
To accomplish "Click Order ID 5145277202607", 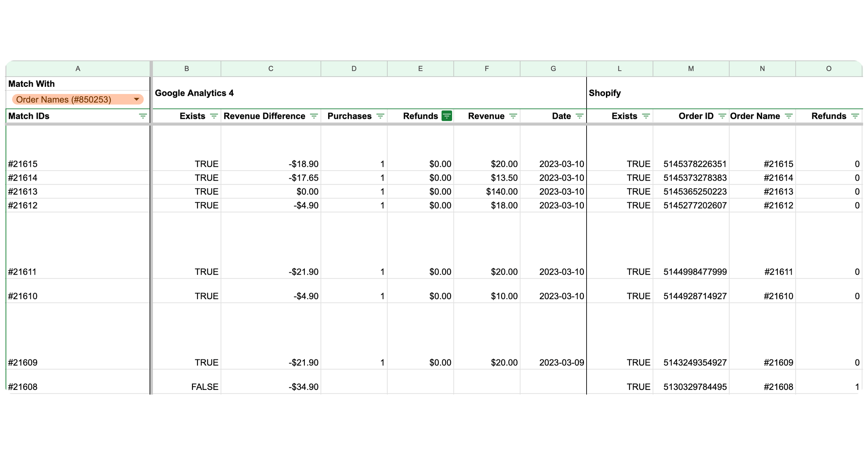I will pyautogui.click(x=695, y=205).
